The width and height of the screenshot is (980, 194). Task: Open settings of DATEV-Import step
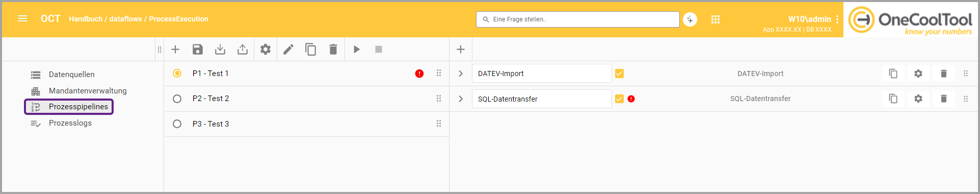click(x=918, y=74)
